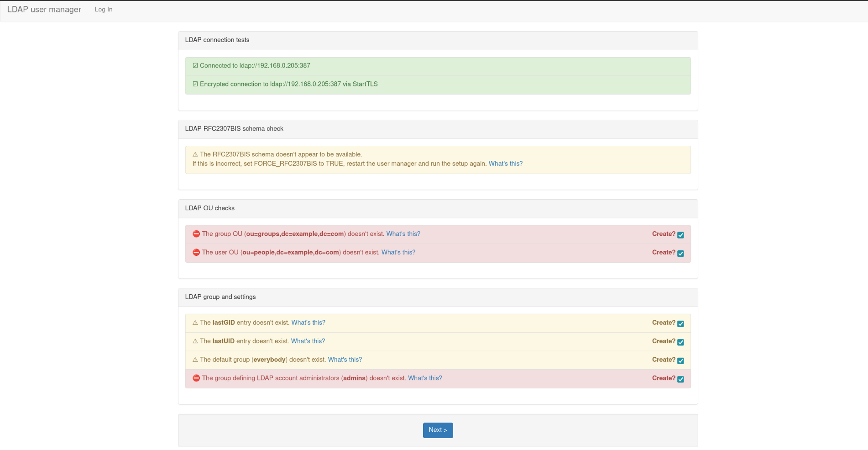This screenshot has height=450, width=868.
Task: Toggle Create checkbox for lastGID entry
Action: click(680, 324)
